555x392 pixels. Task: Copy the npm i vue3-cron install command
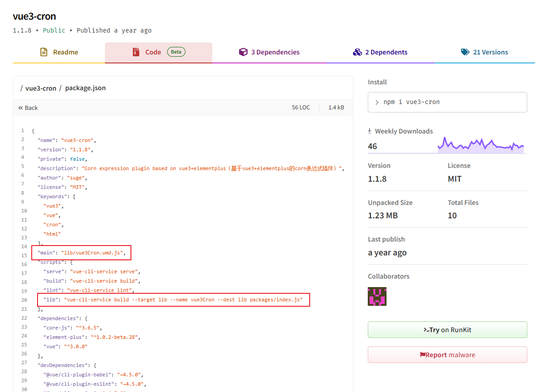click(447, 102)
